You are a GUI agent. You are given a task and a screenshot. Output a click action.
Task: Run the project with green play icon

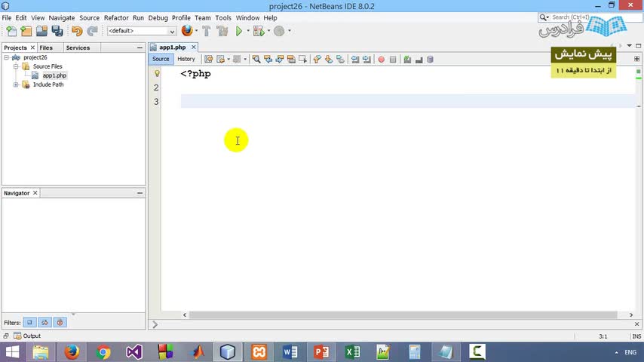238,31
